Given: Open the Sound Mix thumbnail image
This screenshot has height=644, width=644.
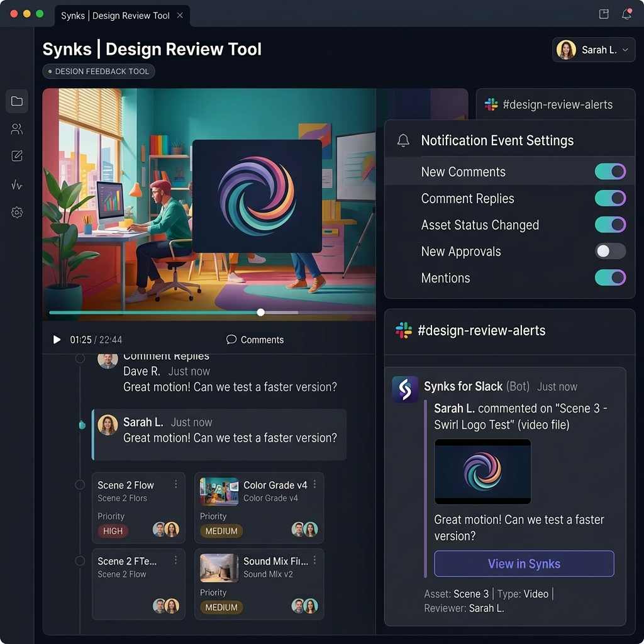Looking at the screenshot, I should 219,568.
